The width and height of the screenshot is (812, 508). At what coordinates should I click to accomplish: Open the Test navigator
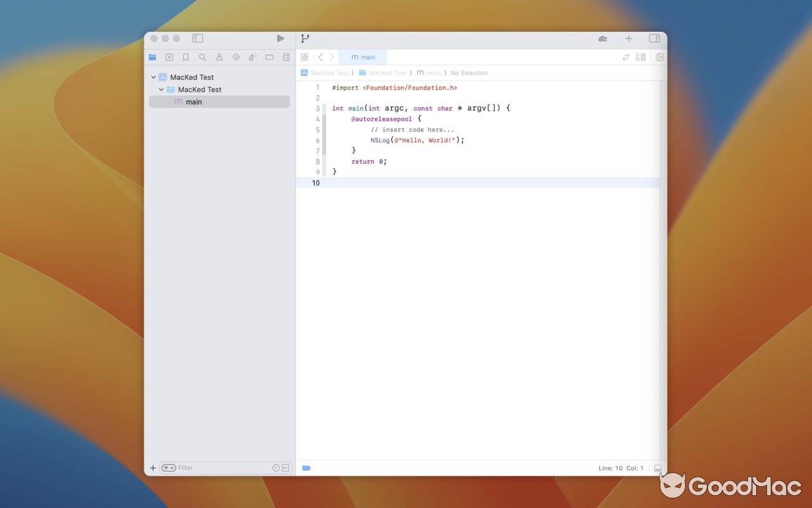pos(236,57)
